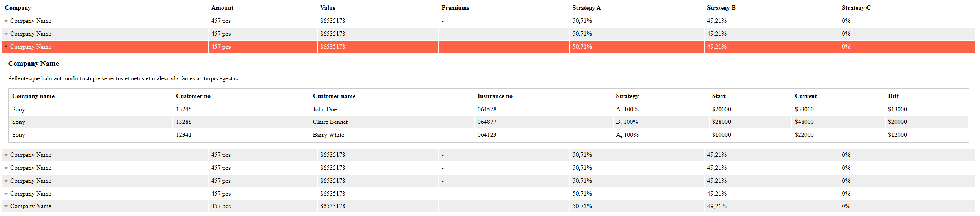Click the Amount column header
The image size is (980, 216).
(x=222, y=8)
